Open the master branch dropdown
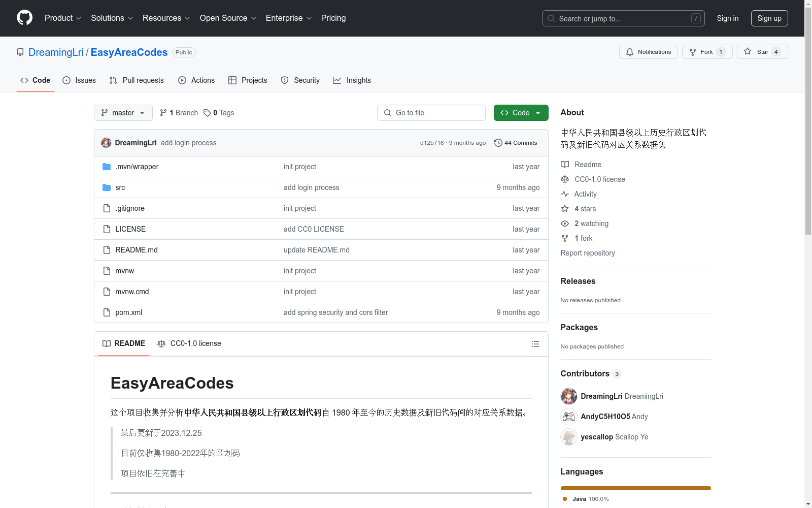 pyautogui.click(x=123, y=113)
